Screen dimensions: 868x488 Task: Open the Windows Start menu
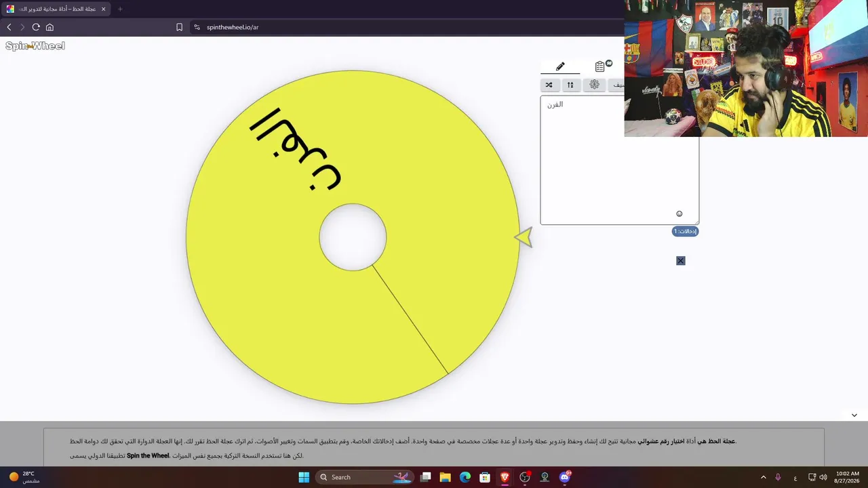click(304, 477)
